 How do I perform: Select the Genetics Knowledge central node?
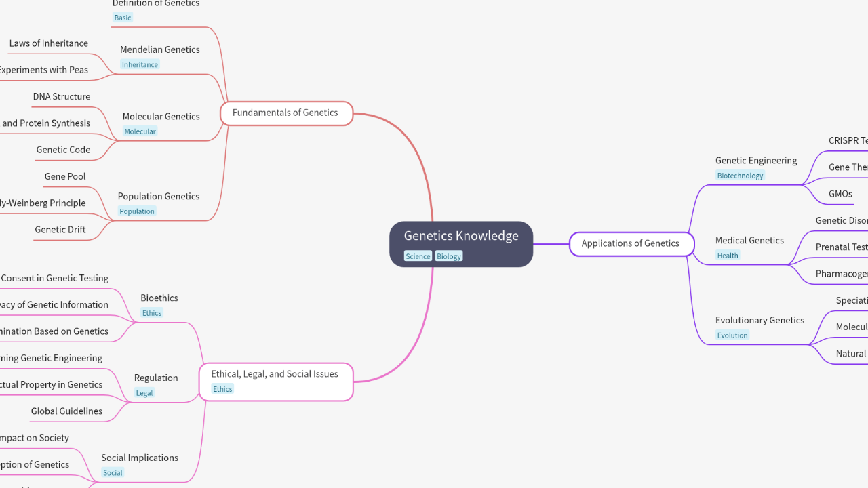[461, 244]
